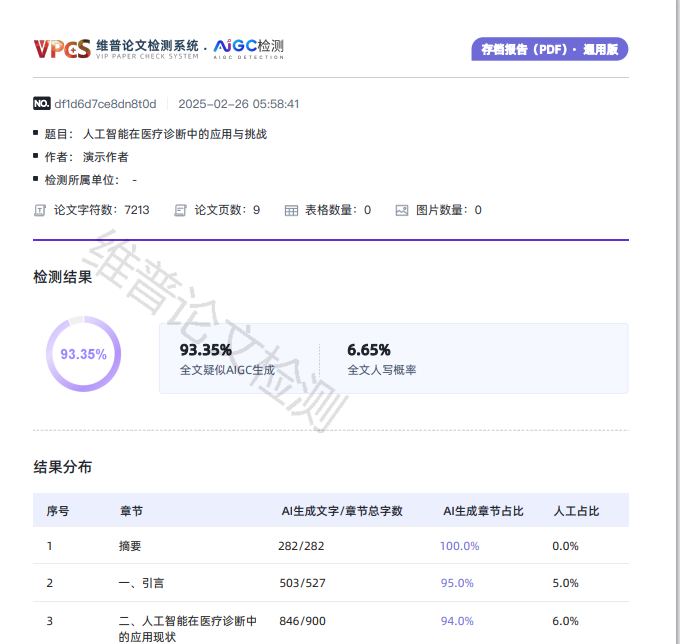Image resolution: width=680 pixels, height=644 pixels.
Task: Click the 282/282 cell
Action: coord(301,546)
